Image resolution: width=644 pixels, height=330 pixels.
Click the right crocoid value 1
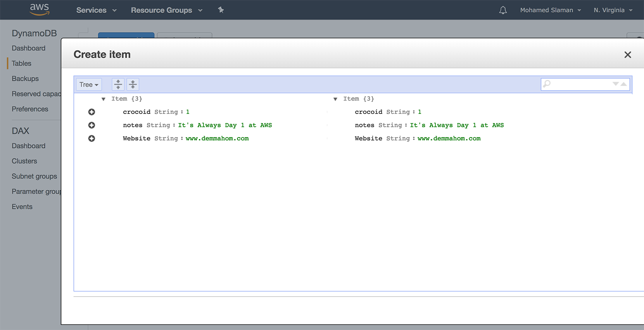419,112
